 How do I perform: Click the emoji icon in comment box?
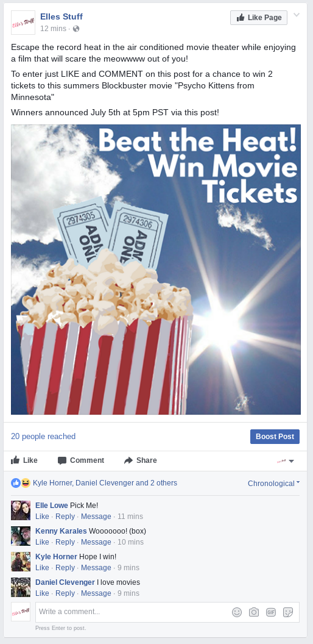[237, 612]
